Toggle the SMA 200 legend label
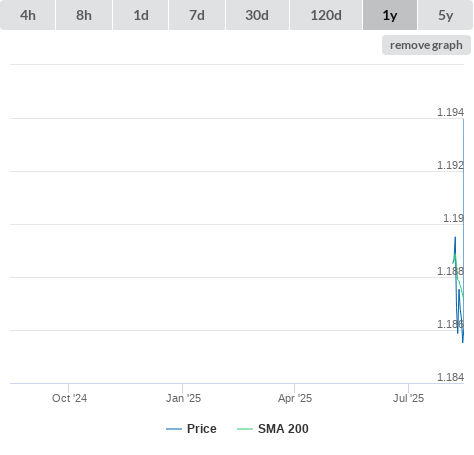 coord(283,429)
